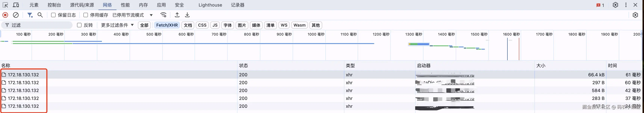
Task: Open network panel settings gear
Action: [x=635, y=15]
